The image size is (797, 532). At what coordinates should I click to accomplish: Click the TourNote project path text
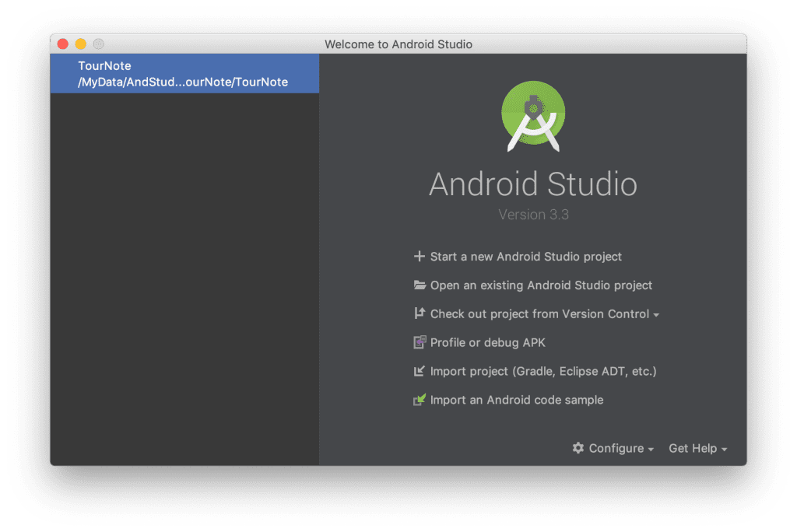coord(182,82)
